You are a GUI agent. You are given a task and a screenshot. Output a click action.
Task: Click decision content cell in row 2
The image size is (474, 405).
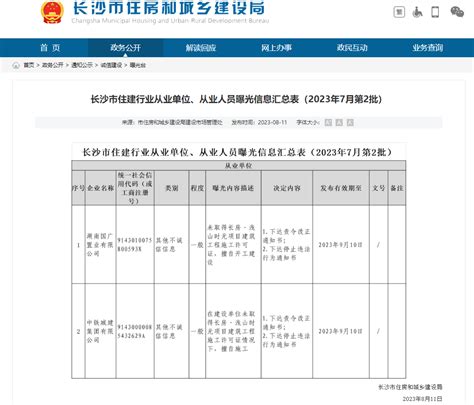click(286, 331)
